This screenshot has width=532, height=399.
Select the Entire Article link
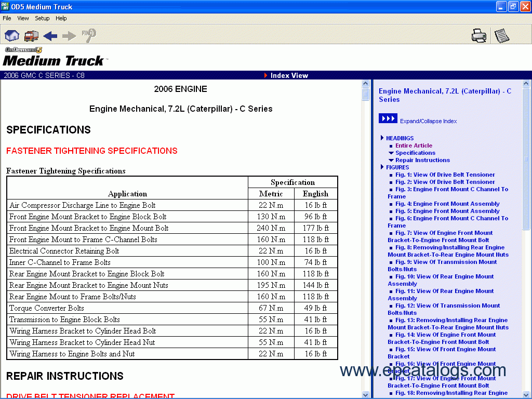click(414, 145)
